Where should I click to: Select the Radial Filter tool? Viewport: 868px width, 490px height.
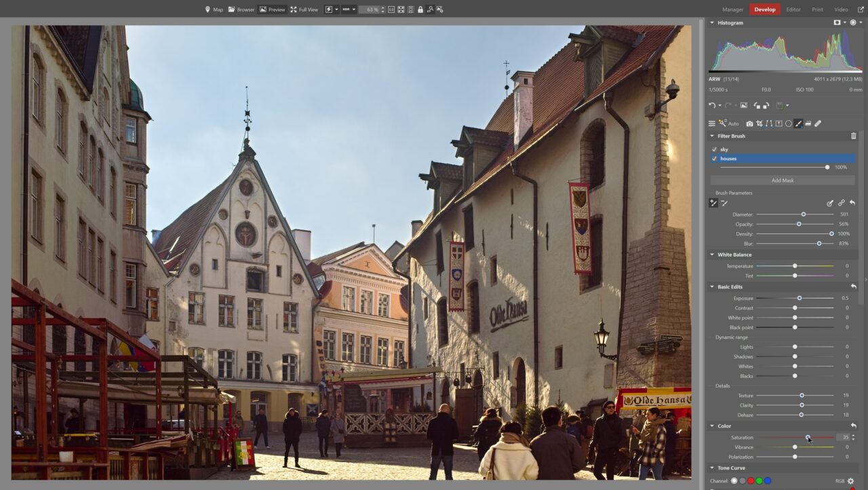point(789,124)
